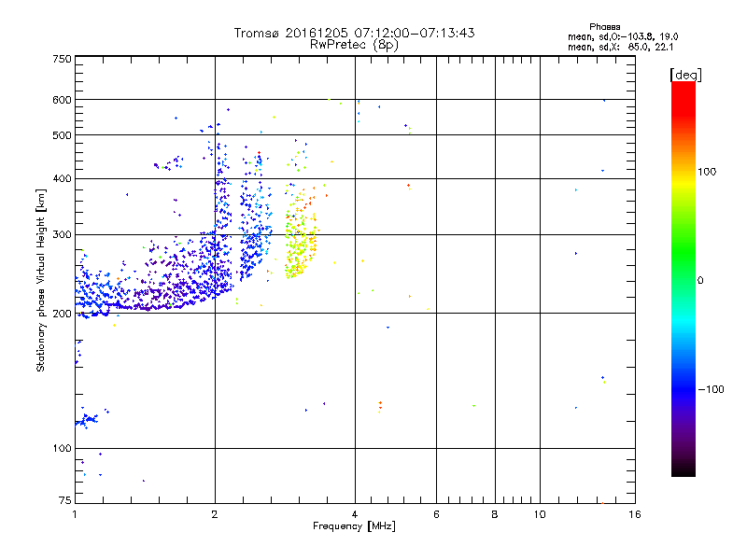Click the subtitle 'RwPretec (8p)'
Viewport: 747px width, 560px height.
[354, 45]
